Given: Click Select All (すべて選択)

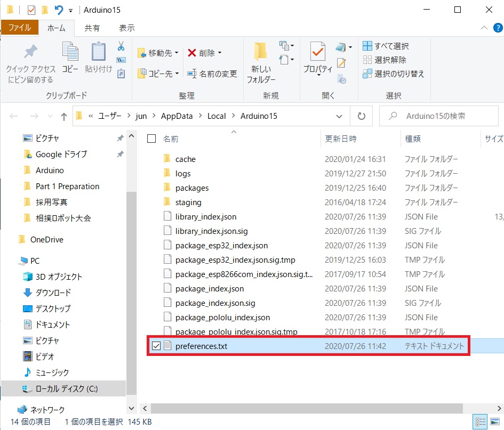Looking at the screenshot, I should (x=386, y=46).
